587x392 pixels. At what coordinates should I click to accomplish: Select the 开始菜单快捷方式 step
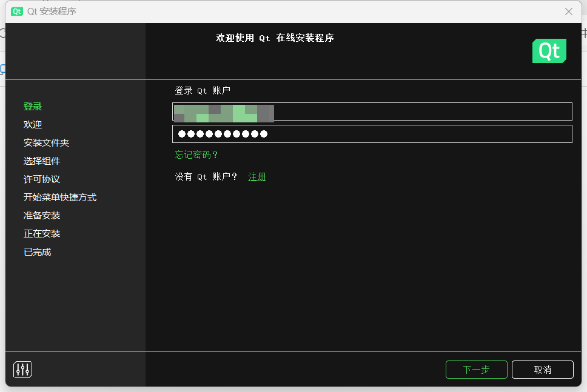(60, 198)
